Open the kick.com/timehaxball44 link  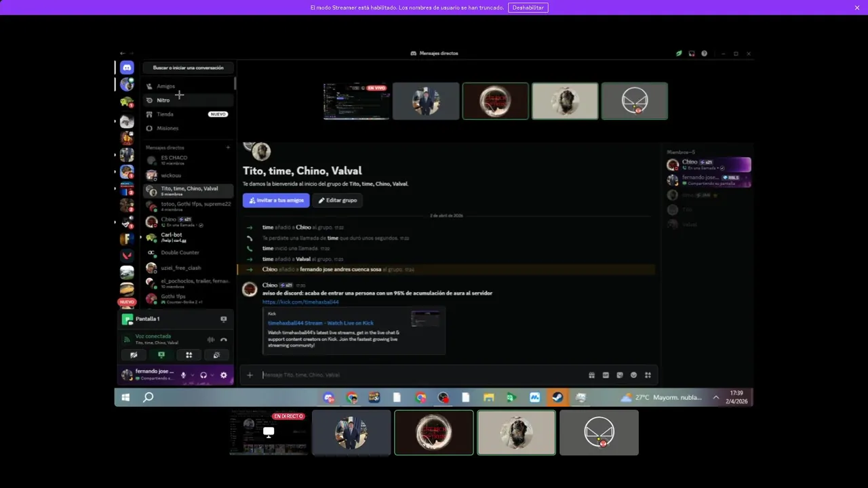tap(300, 302)
